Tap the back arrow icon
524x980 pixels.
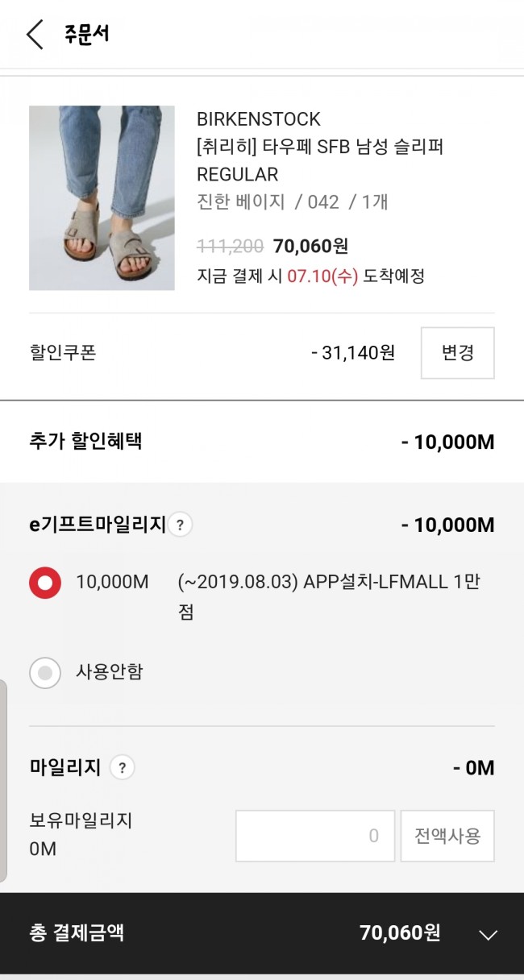(x=35, y=35)
